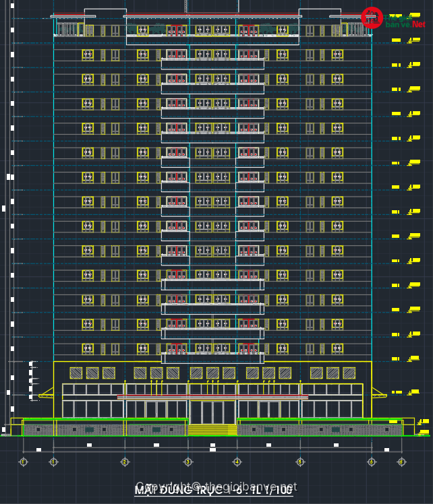The image size is (433, 504).
Task: Click the red Thế giới bản vẽ logo
Action: coord(371,18)
